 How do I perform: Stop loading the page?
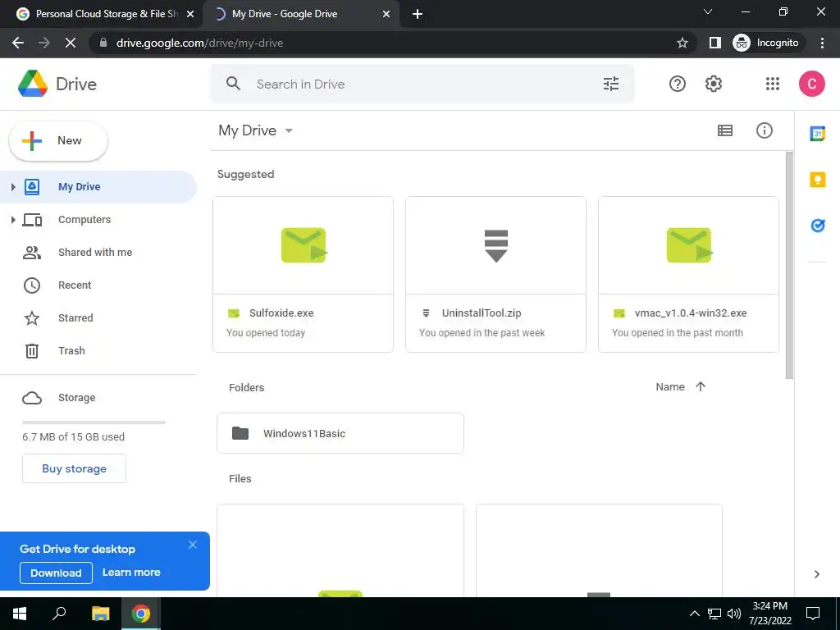(x=71, y=43)
